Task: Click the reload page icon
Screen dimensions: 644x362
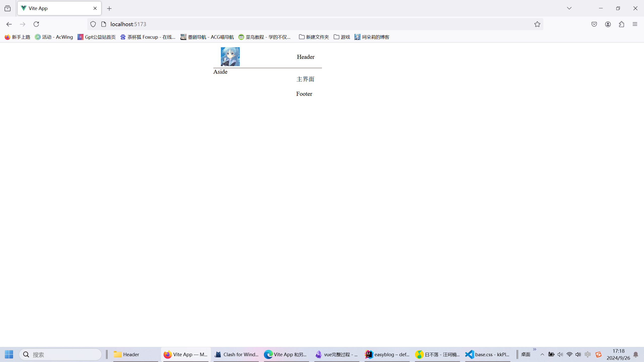Action: 36,24
